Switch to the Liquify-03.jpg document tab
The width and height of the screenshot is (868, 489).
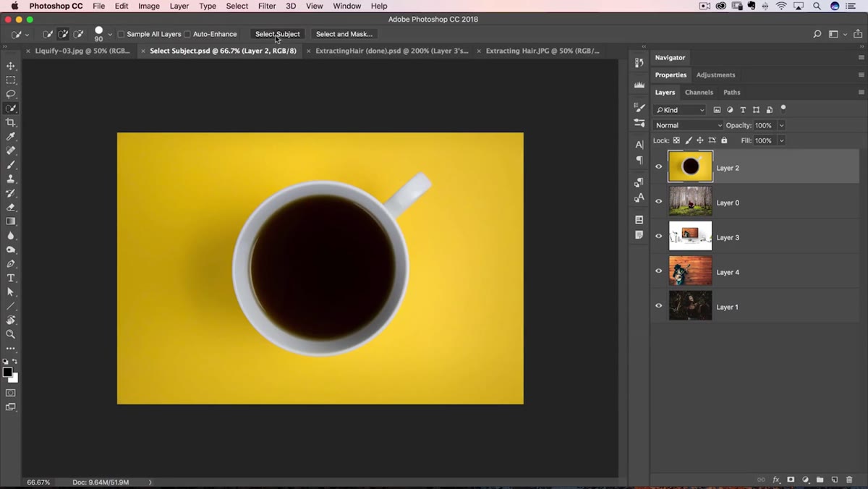pos(82,51)
